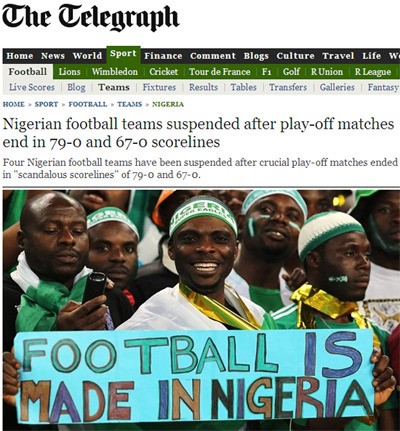Viewport: 400px width, 431px height.
Task: Select the F1 sport link
Action: (266, 72)
